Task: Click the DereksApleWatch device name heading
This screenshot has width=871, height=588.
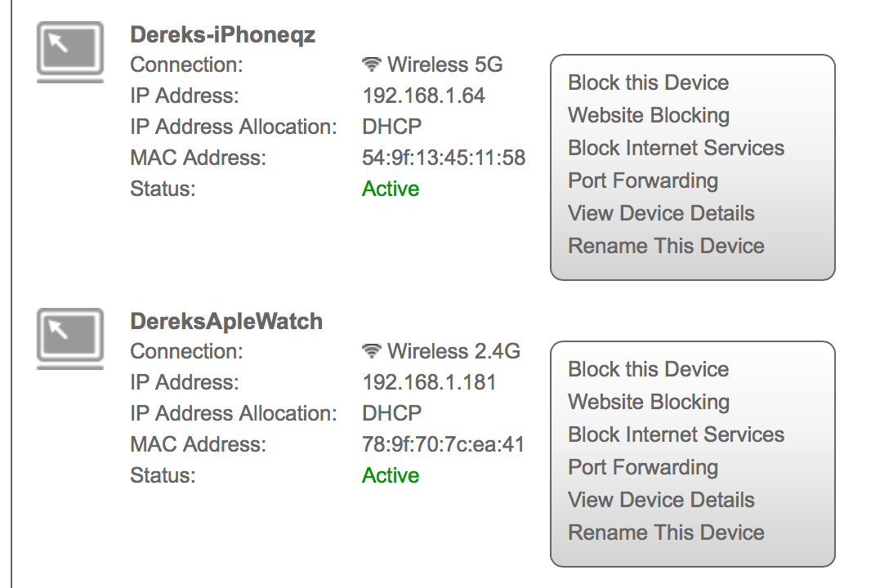Action: pyautogui.click(x=226, y=322)
